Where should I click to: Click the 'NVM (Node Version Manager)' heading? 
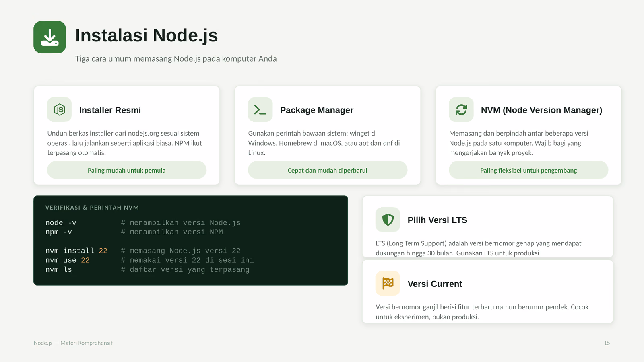(541, 110)
